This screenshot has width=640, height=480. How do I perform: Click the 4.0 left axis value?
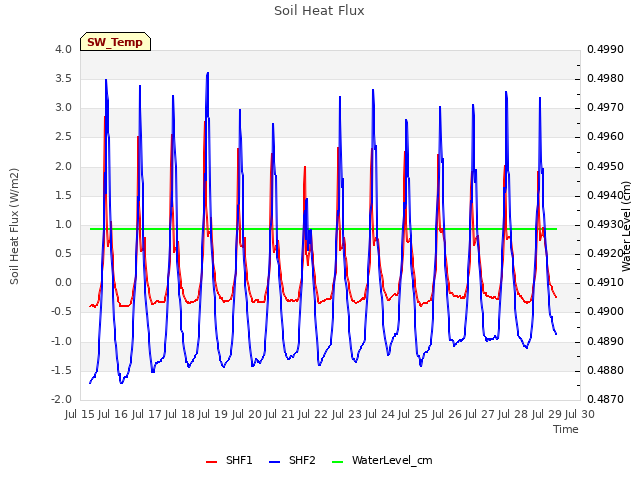(63, 49)
